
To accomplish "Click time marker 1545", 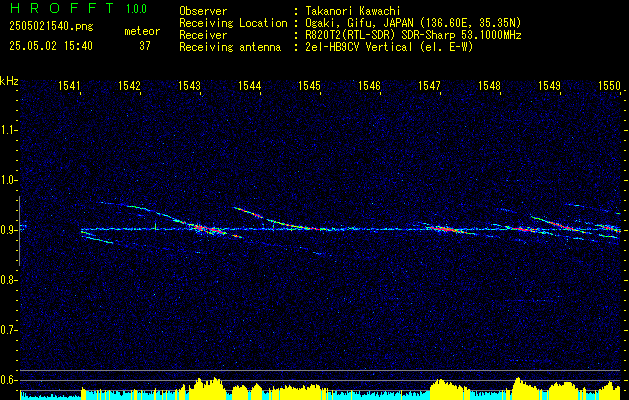I will pos(309,85).
